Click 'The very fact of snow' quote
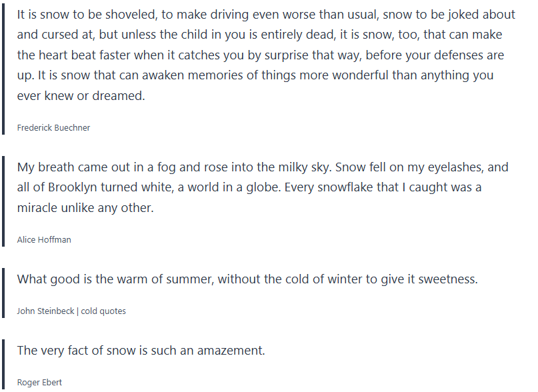 point(141,350)
